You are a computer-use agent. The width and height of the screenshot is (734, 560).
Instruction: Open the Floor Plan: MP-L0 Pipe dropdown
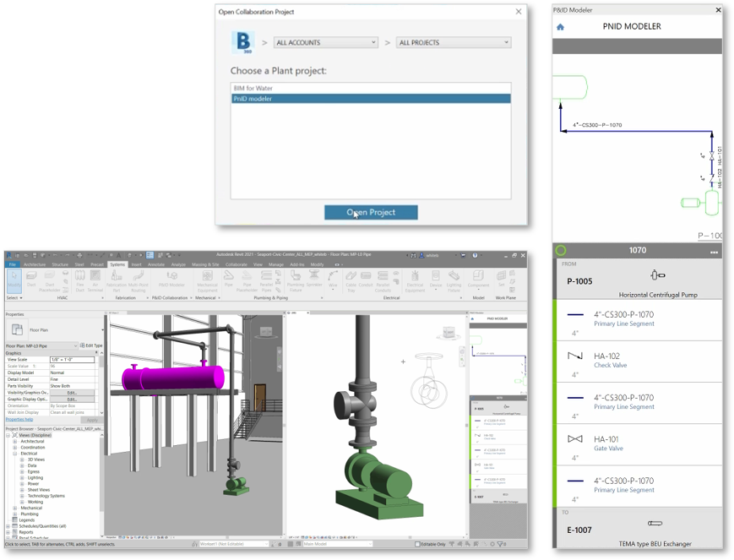(41, 345)
